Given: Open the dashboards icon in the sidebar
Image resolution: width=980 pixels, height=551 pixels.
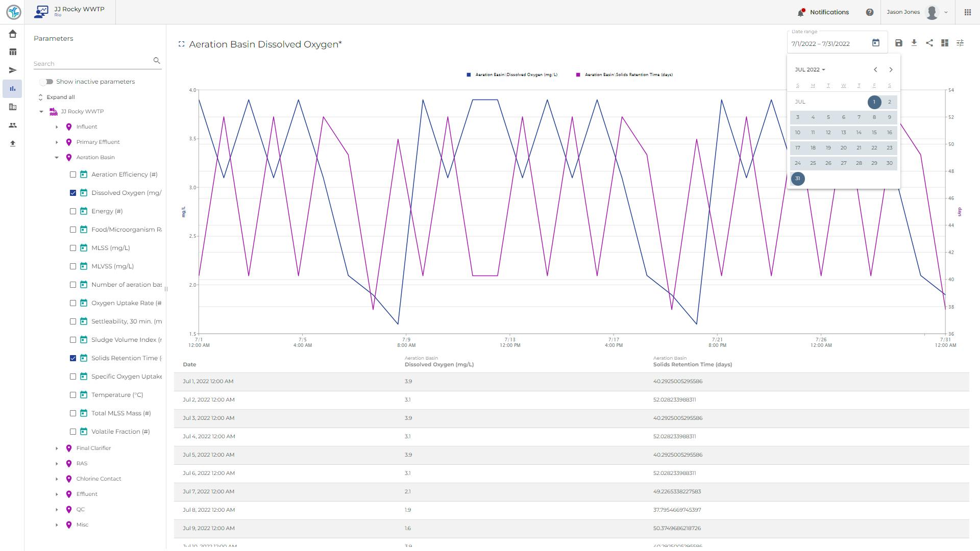Looking at the screenshot, I should click(x=13, y=52).
